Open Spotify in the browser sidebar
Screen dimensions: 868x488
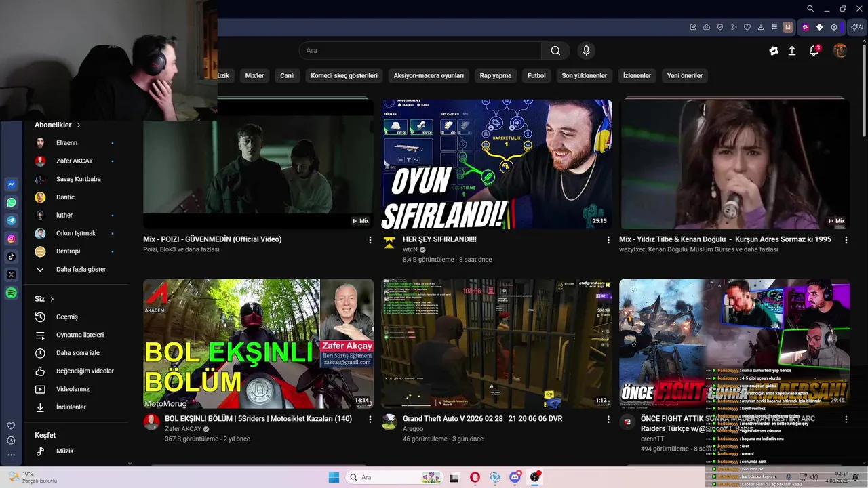[12, 293]
